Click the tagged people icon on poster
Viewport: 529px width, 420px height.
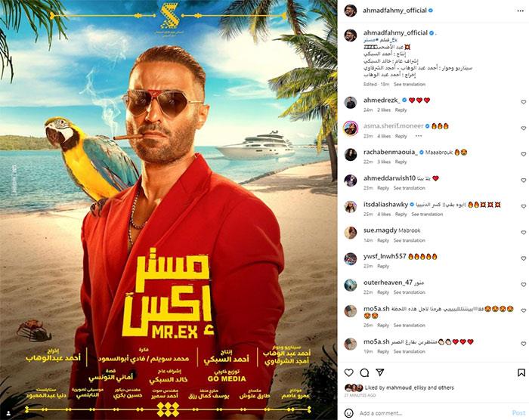pyautogui.click(x=8, y=413)
